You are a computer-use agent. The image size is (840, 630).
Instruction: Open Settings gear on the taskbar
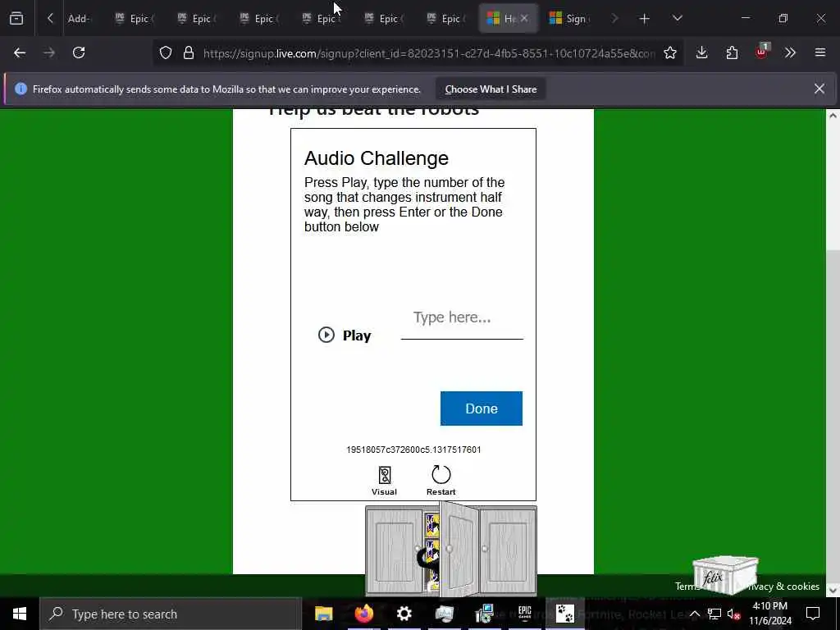(x=404, y=614)
